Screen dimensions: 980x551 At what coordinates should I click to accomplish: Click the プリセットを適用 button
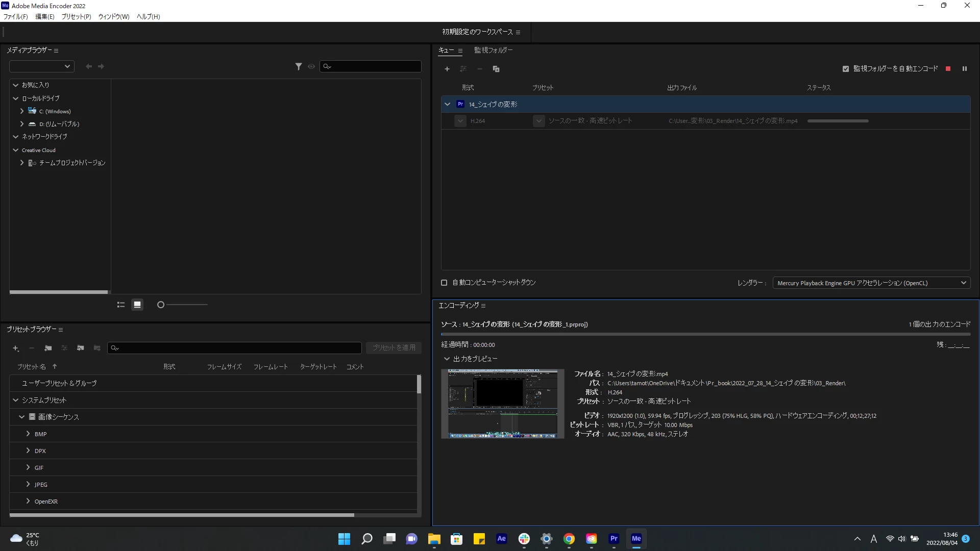point(394,347)
